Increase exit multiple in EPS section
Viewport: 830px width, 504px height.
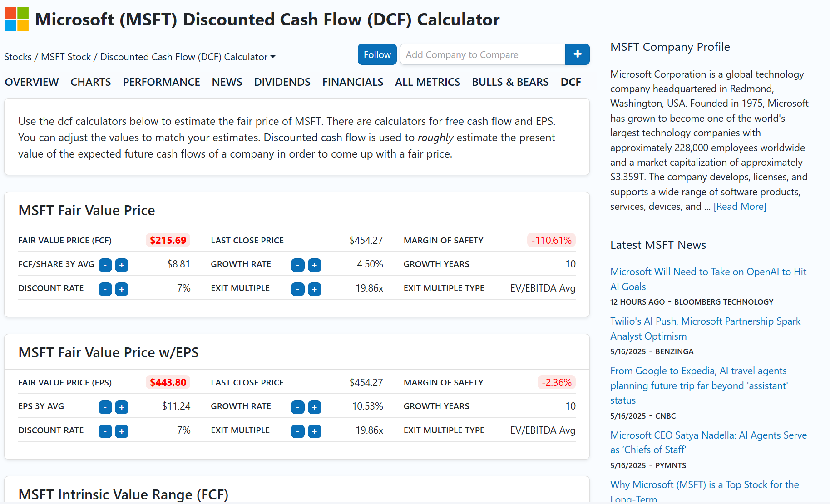(x=315, y=431)
